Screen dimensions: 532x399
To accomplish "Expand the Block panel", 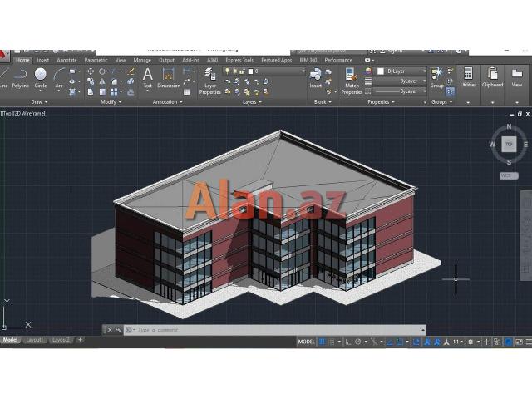I will coord(323,101).
